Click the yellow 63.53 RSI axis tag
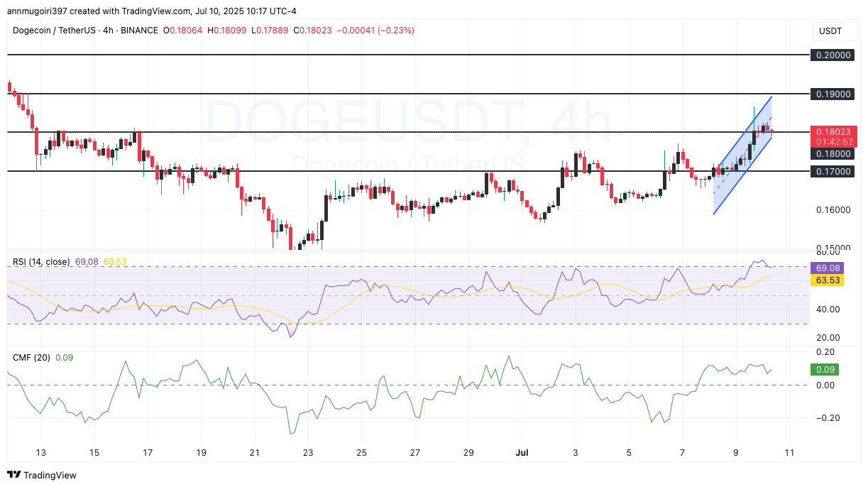Viewport: 868px width, 487px height. point(828,281)
